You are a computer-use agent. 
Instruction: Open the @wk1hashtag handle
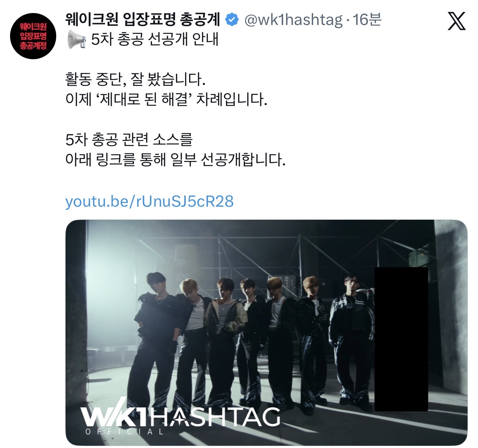[x=293, y=20]
